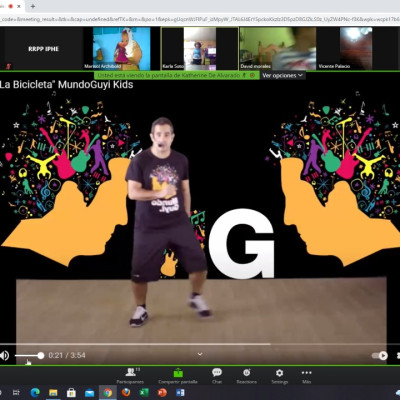Click the chevron above video controls
The height and width of the screenshot is (400, 400).
point(200,354)
